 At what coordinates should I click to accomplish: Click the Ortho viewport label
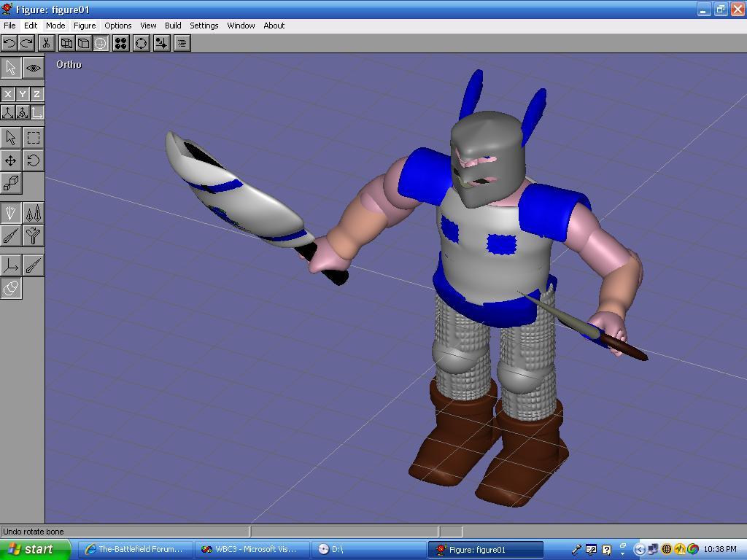(x=69, y=64)
